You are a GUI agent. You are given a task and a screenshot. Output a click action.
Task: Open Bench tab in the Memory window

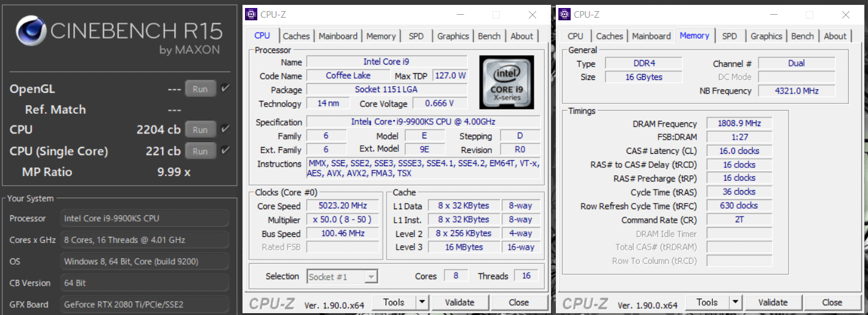coord(803,36)
